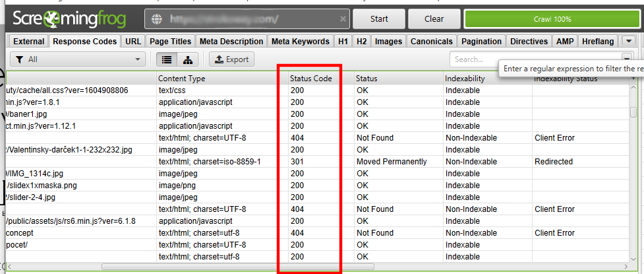This screenshot has height=274, width=644.
Task: Click the globe icon in URL bar
Action: click(x=157, y=19)
